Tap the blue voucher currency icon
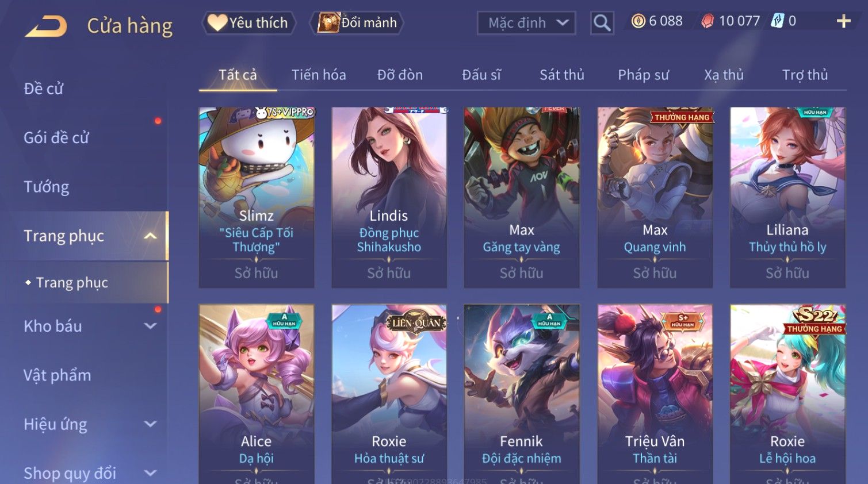The image size is (868, 484). pyautogui.click(x=777, y=21)
